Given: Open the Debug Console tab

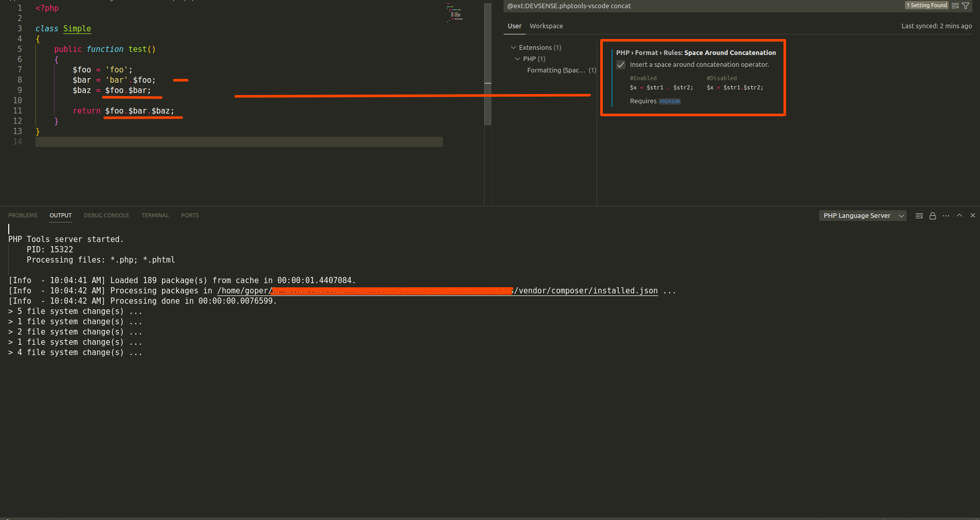Looking at the screenshot, I should coord(106,216).
